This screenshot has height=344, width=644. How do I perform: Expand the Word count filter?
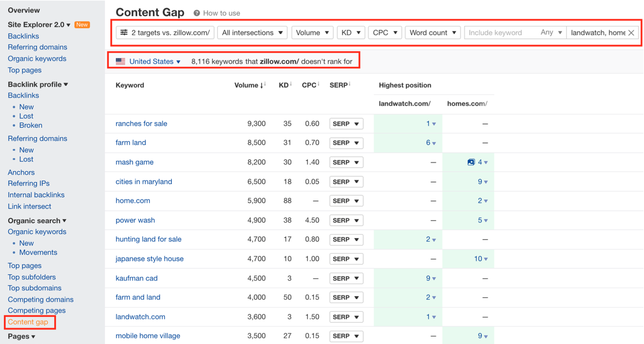[x=433, y=32]
